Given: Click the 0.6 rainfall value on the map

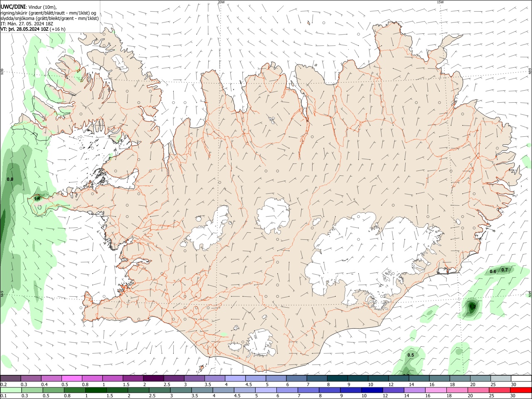Looking at the screenshot, I should (493, 271).
